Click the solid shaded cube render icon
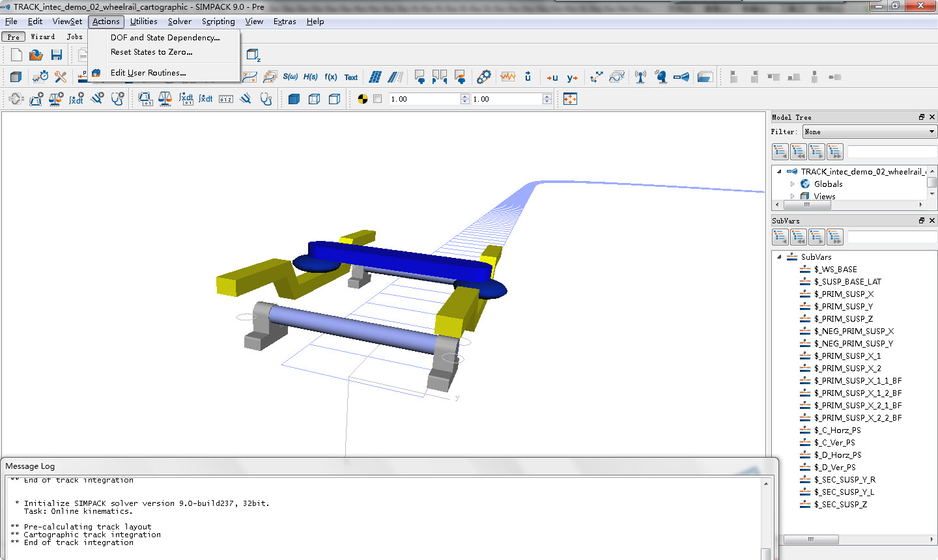The image size is (938, 560). click(294, 99)
